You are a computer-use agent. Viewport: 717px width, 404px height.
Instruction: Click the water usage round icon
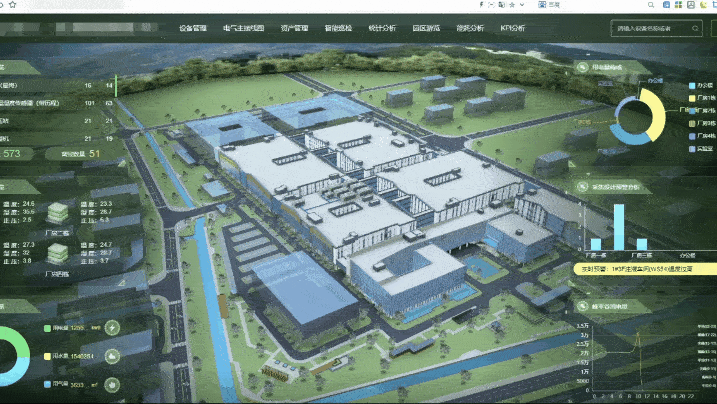pyautogui.click(x=112, y=356)
